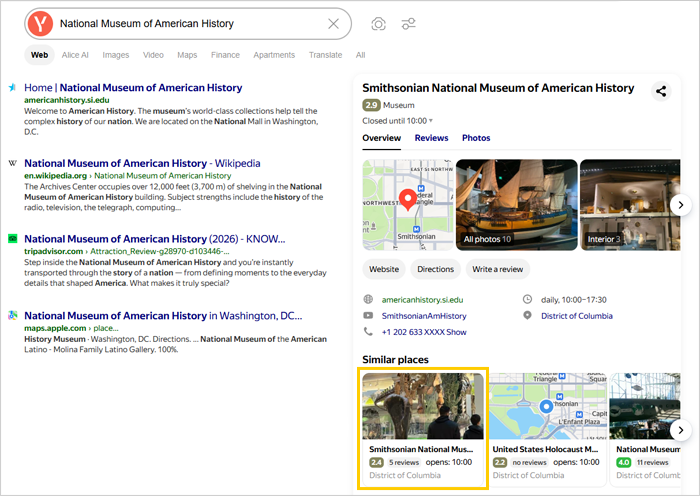Switch to Apartments tab
Image resolution: width=700 pixels, height=496 pixels.
(x=274, y=55)
